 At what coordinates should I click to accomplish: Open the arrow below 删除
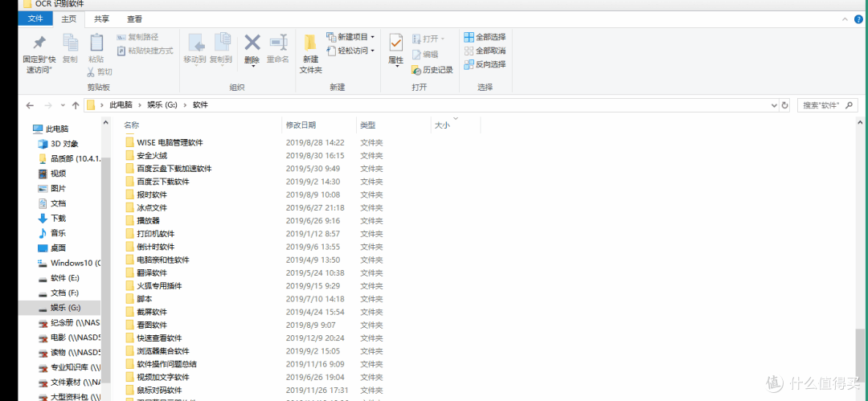click(x=252, y=67)
